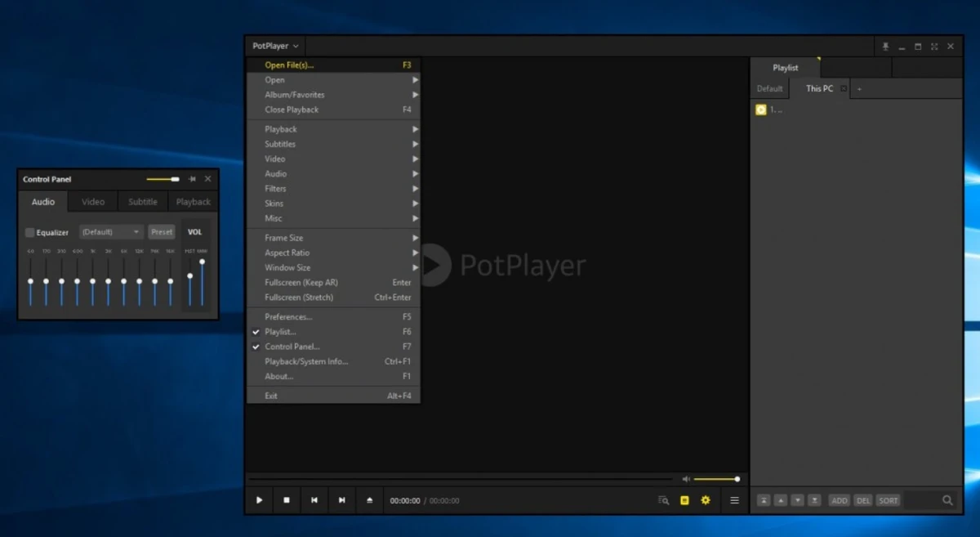Viewport: 980px width, 537px height.
Task: Close the This PC playlist tab
Action: [x=844, y=88]
